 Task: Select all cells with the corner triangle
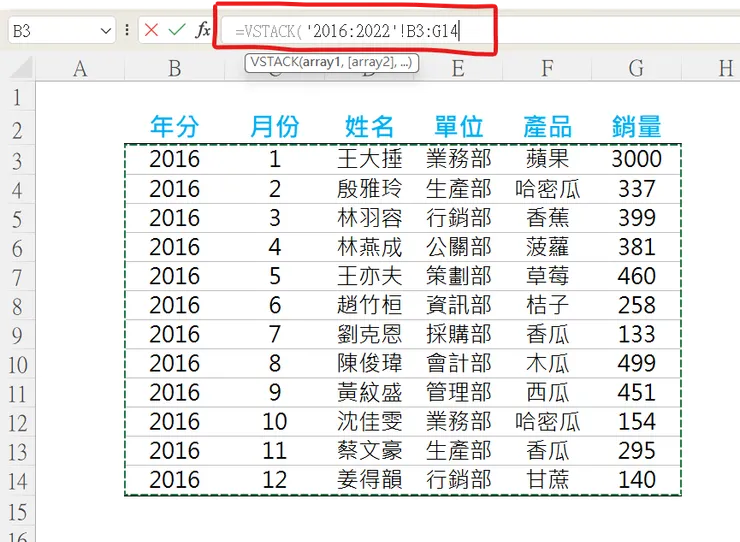[x=22, y=68]
